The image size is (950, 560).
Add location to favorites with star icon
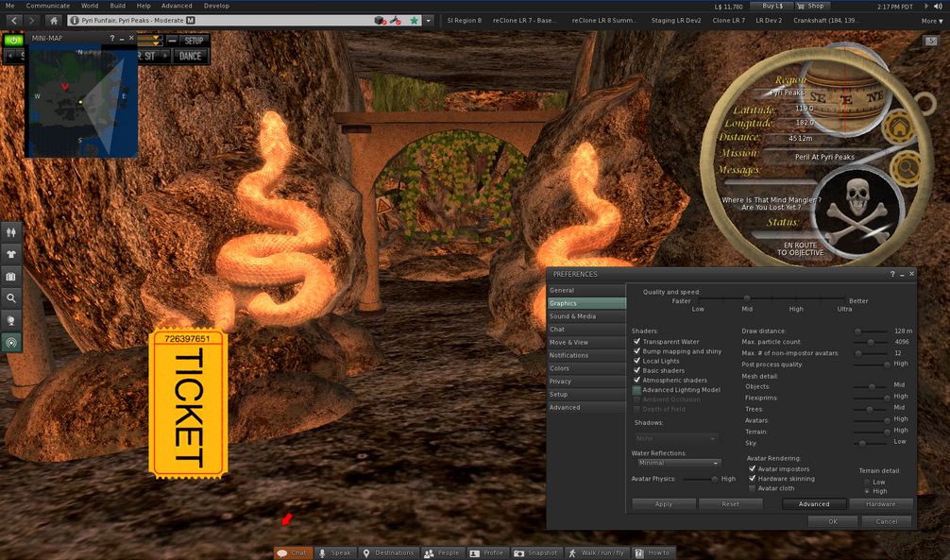pyautogui.click(x=414, y=20)
